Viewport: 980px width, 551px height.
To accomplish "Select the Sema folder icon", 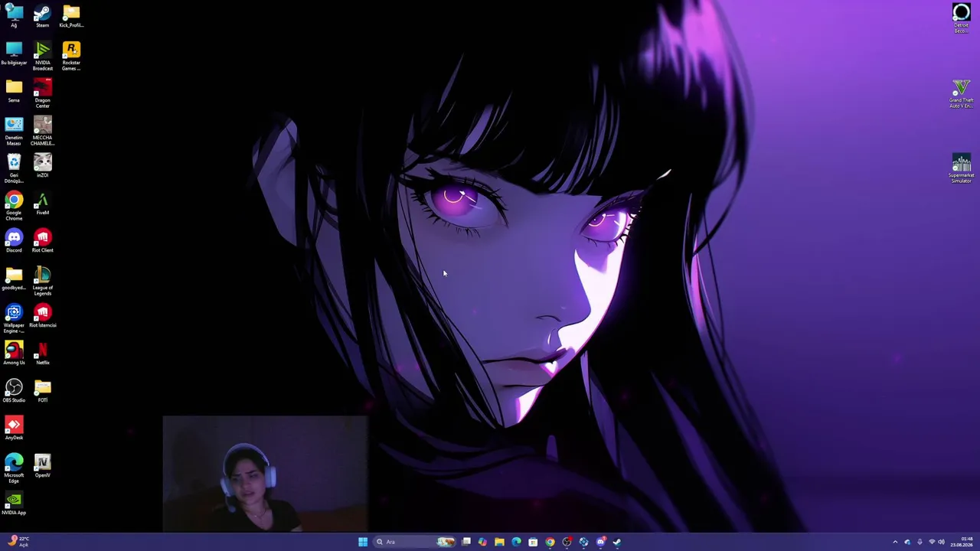I will pos(14,91).
